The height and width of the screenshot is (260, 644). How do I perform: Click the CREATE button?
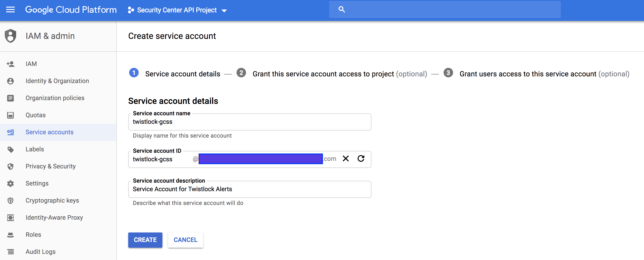pos(145,240)
